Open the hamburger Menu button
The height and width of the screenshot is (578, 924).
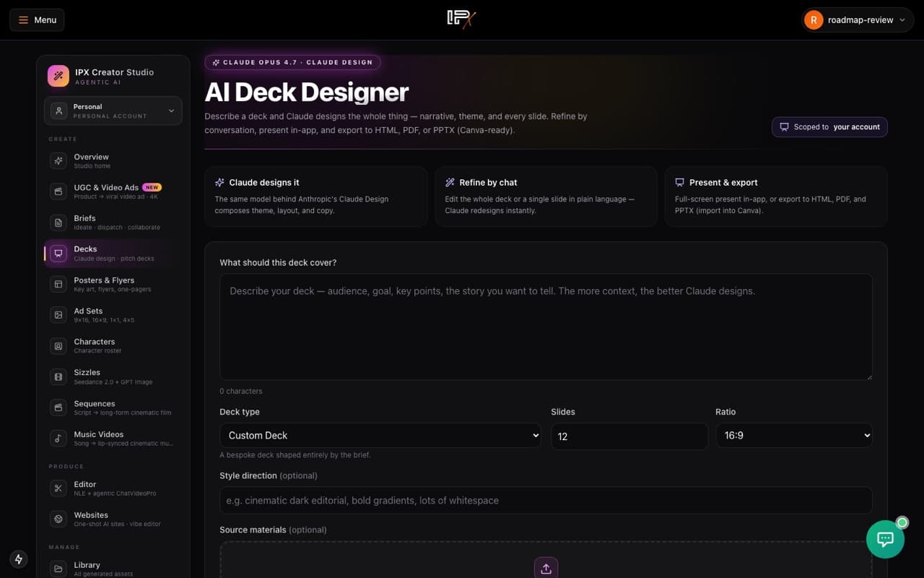[37, 20]
